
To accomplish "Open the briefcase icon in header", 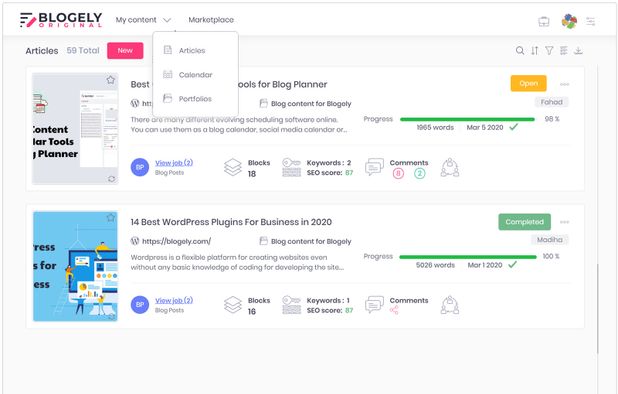I will coord(544,21).
